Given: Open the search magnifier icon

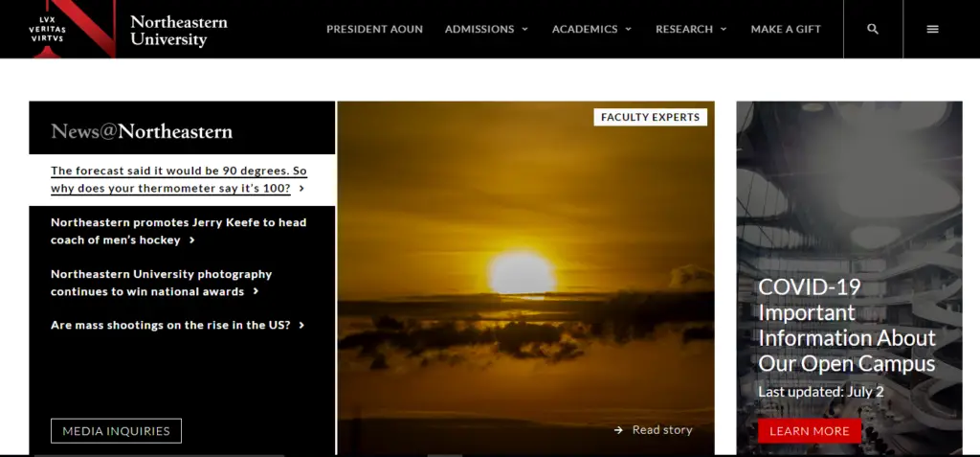Looking at the screenshot, I should [x=873, y=29].
